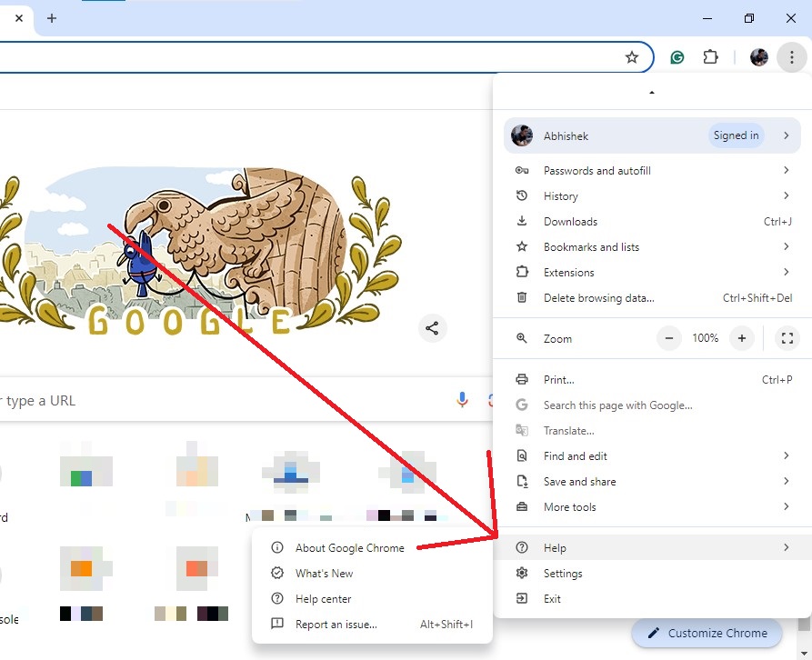Click the Delete browsing data trash icon
812x660 pixels.
[522, 297]
